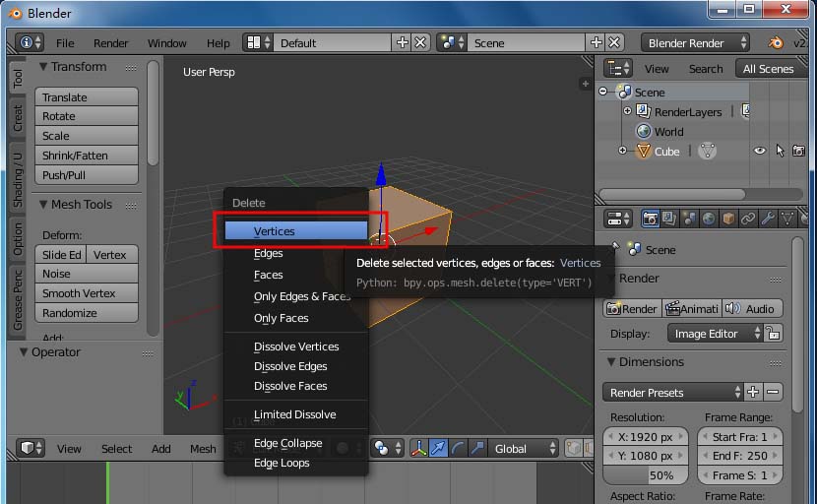Enable rotate manipulator arc

pyautogui.click(x=458, y=448)
